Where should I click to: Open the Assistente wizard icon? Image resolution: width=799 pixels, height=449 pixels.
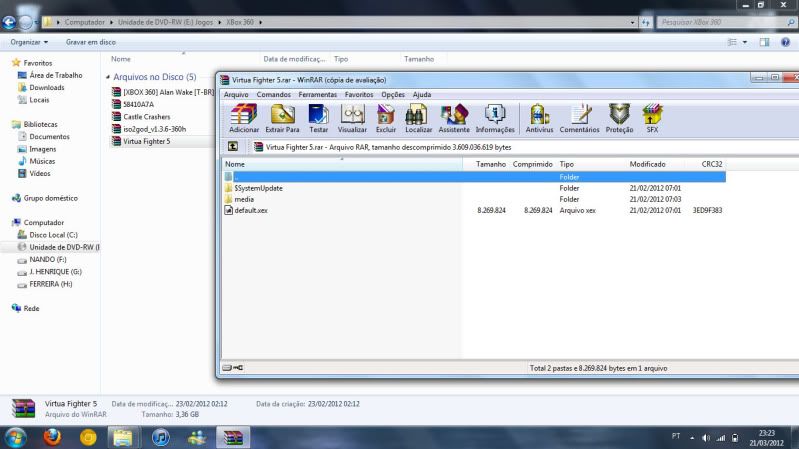[x=454, y=118]
